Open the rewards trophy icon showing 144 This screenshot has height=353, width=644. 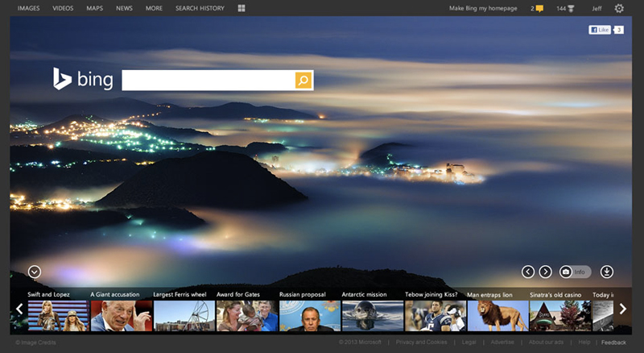[x=571, y=9]
